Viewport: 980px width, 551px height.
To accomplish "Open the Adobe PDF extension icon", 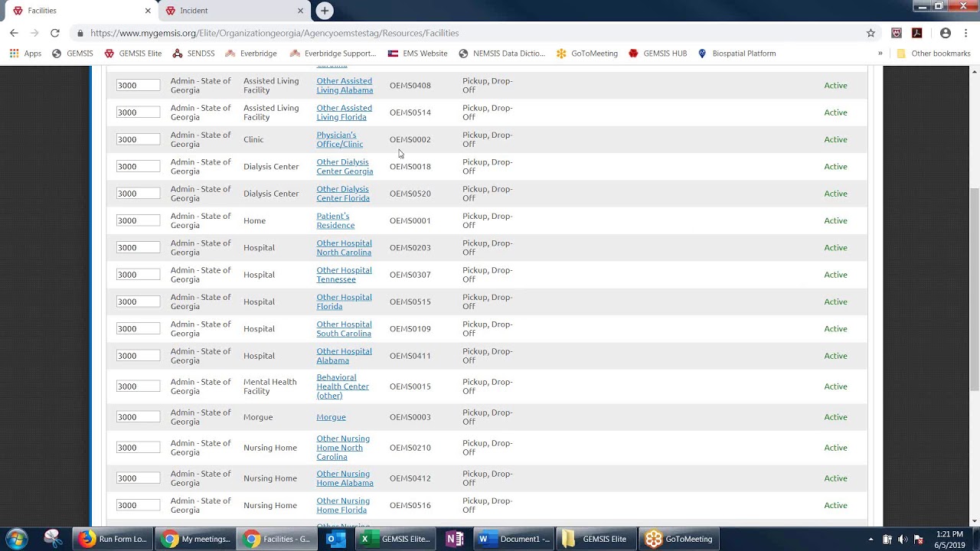I will (x=916, y=33).
